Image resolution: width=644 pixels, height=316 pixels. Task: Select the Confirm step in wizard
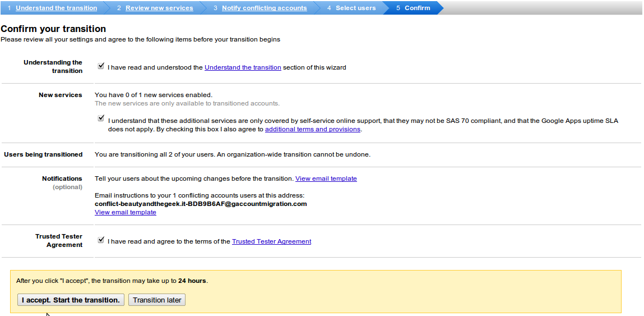pyautogui.click(x=417, y=8)
